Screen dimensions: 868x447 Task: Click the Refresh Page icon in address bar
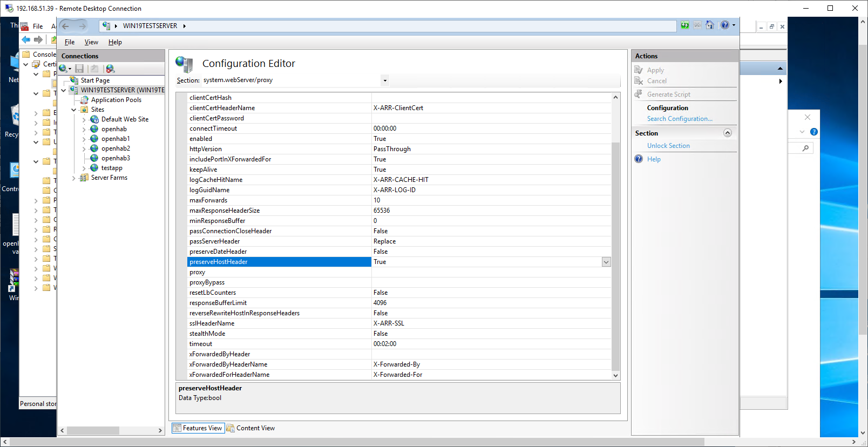684,25
